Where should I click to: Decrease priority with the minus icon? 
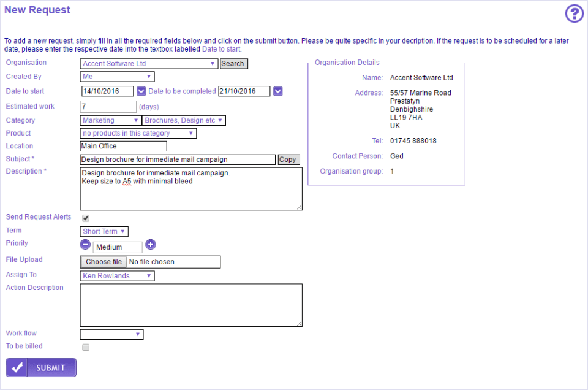coord(86,244)
